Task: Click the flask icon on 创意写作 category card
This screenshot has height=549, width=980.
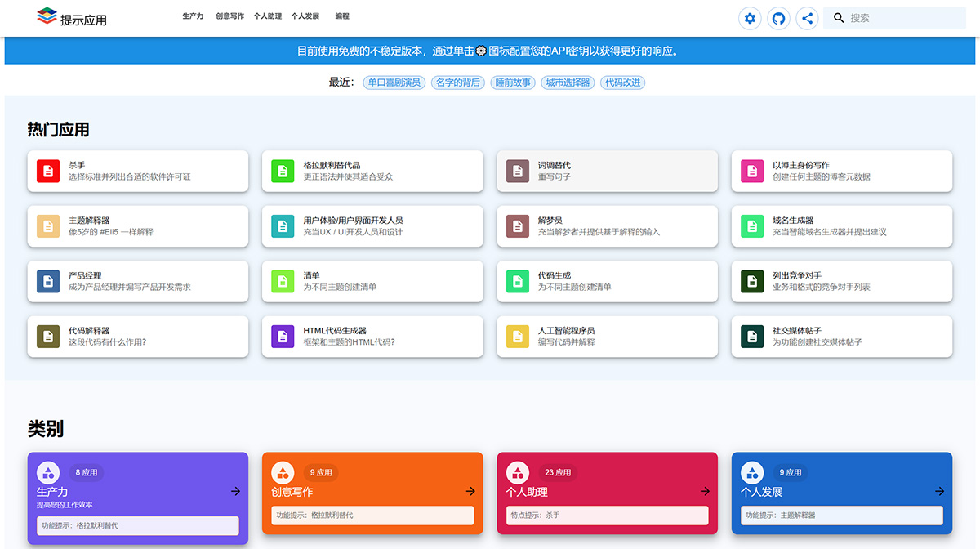Action: pos(283,472)
